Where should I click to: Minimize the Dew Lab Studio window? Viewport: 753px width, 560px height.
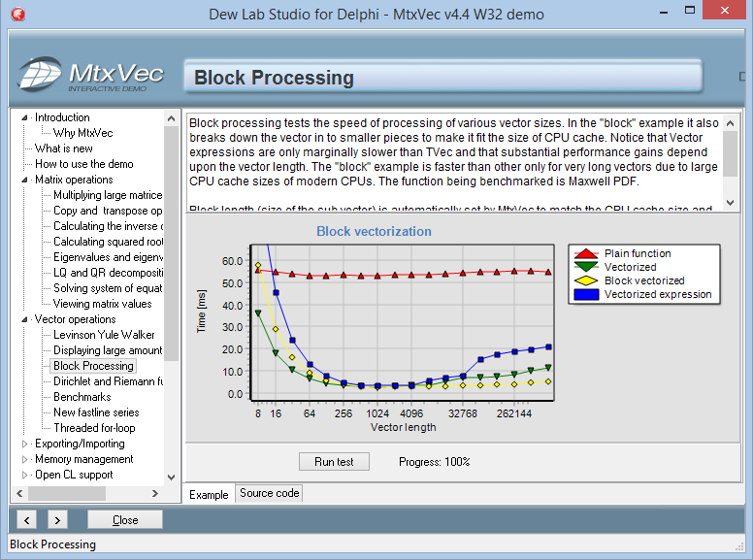pos(664,12)
